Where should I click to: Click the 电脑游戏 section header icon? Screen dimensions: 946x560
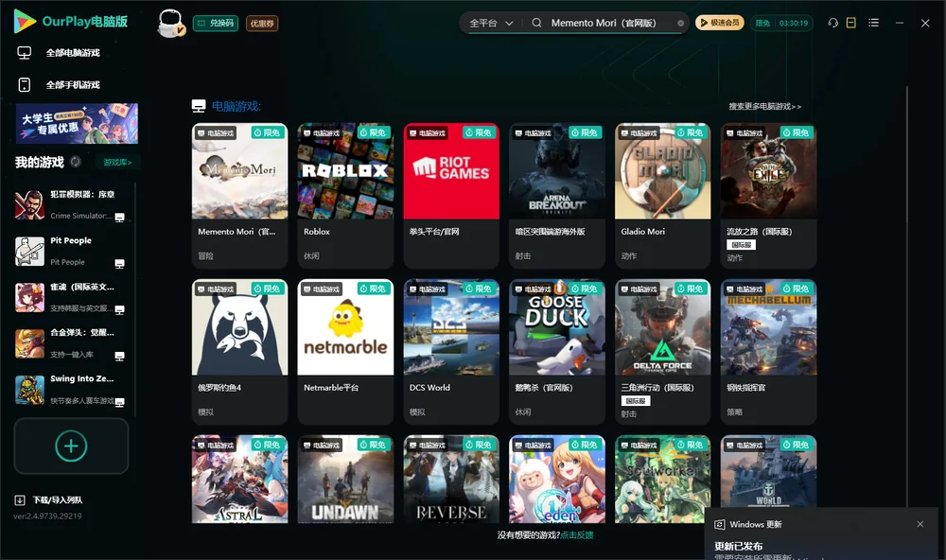(x=199, y=106)
